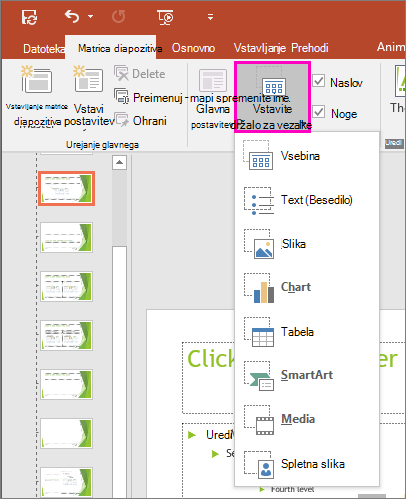Select the SmartArt placeholder option
This screenshot has height=499, width=406.
[x=307, y=375]
